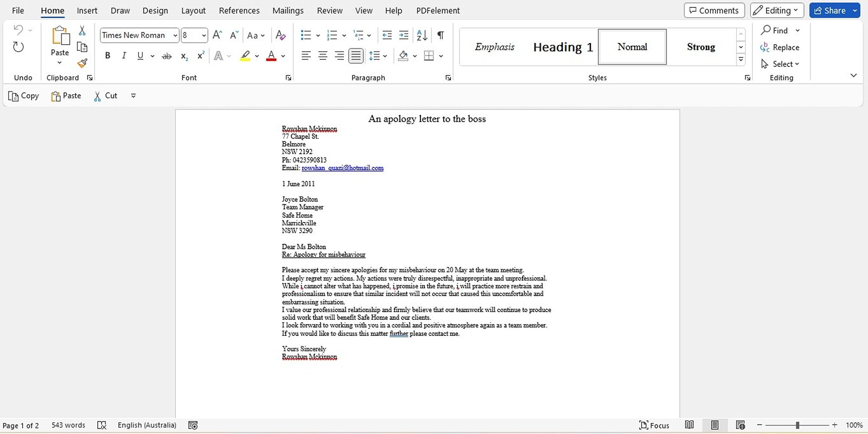Image resolution: width=868 pixels, height=434 pixels.
Task: Open the font size dropdown
Action: tap(204, 35)
